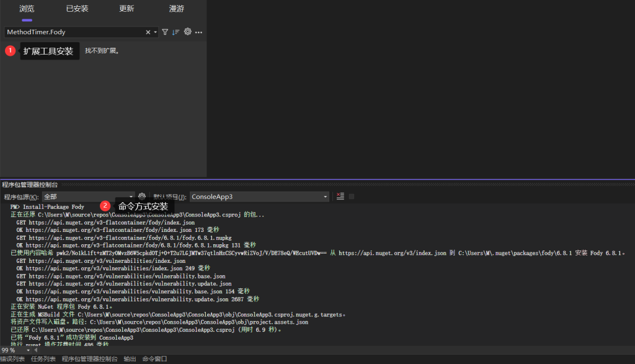Open the 命令窗口 panel
635x364 pixels.
point(156,358)
